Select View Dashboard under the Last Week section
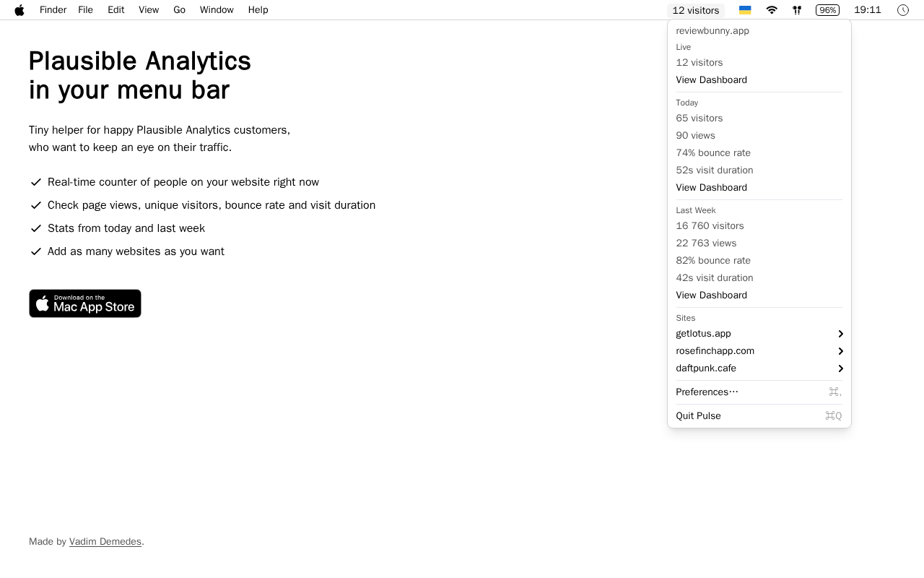 click(x=759, y=296)
